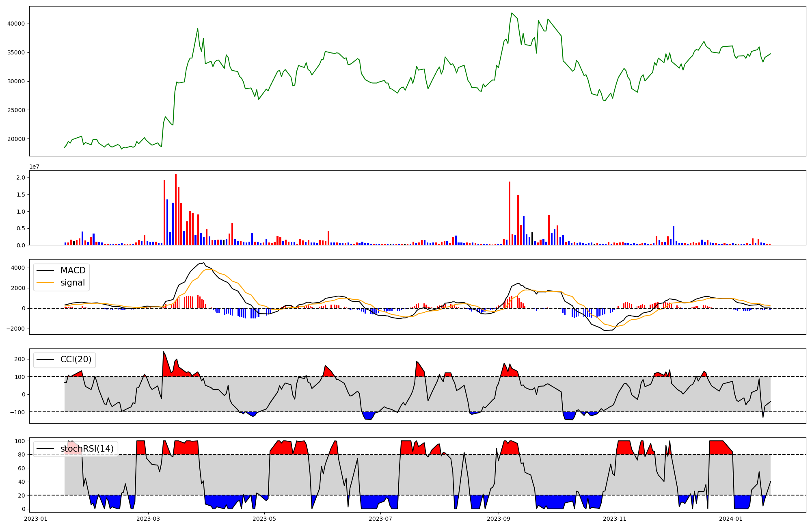Click the 2000 MACD axis label
The height and width of the screenshot is (528, 812).
18,288
